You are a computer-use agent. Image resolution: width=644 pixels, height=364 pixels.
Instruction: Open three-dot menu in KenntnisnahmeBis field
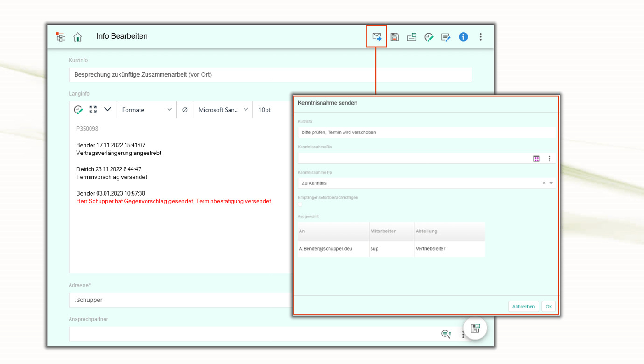point(549,159)
